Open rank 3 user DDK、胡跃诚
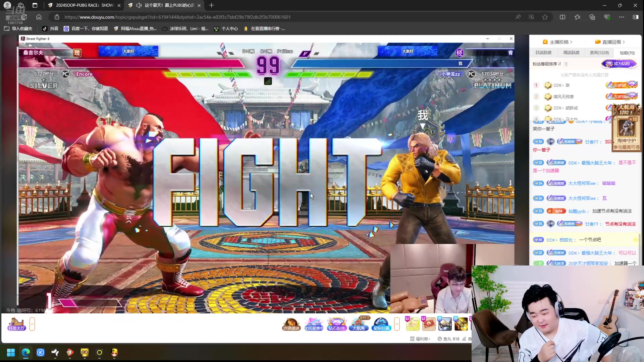644x362 pixels. click(x=566, y=108)
